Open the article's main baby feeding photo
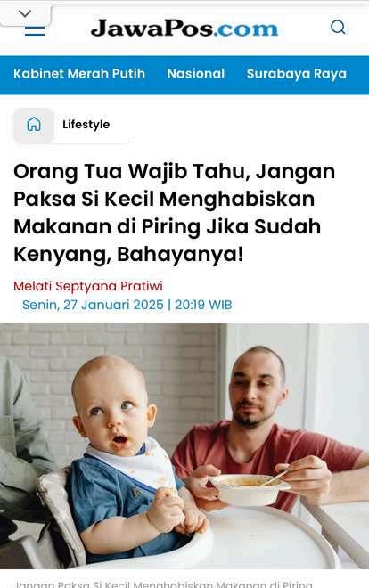Screen dimensions: 369x588 tap(184, 445)
